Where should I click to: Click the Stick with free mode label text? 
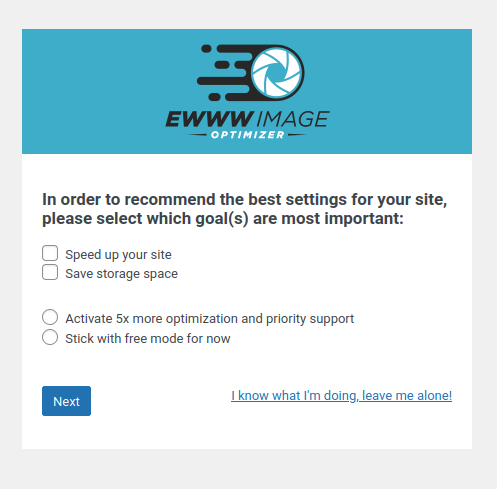point(148,339)
